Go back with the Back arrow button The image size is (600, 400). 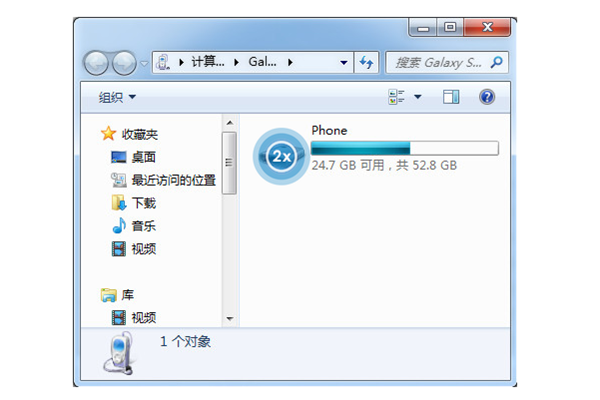coord(96,63)
